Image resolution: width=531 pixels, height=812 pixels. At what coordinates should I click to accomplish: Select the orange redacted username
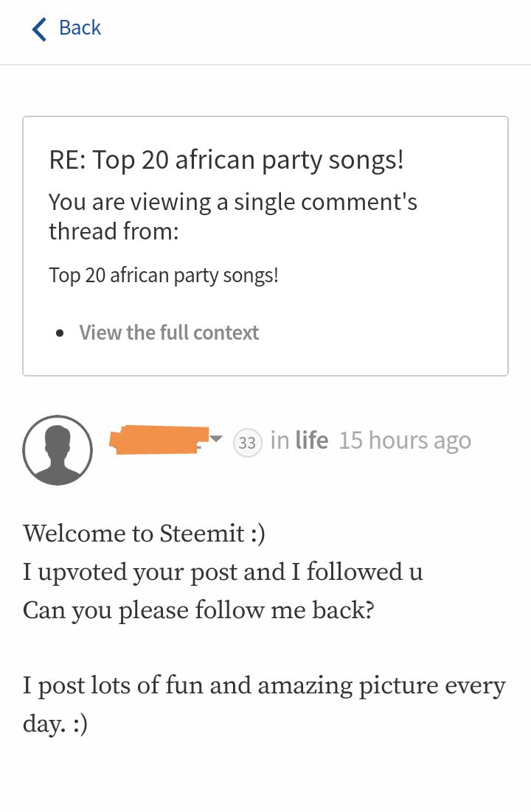159,438
